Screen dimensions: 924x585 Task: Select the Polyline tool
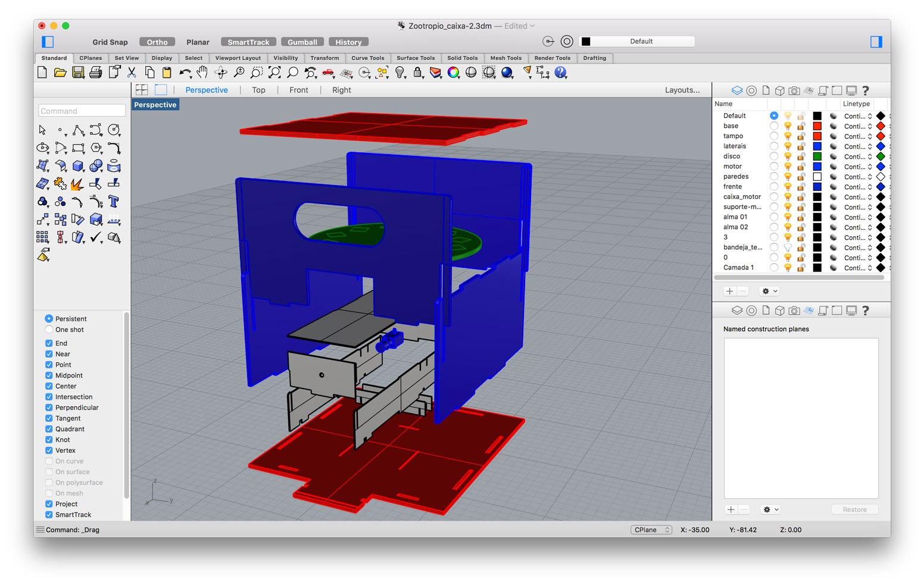78,130
